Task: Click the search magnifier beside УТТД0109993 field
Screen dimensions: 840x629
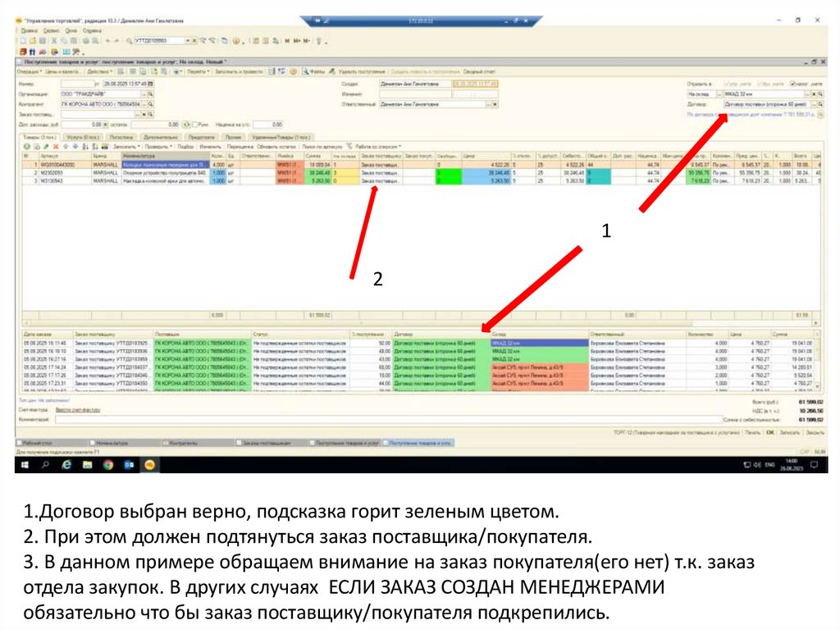Action: click(129, 41)
